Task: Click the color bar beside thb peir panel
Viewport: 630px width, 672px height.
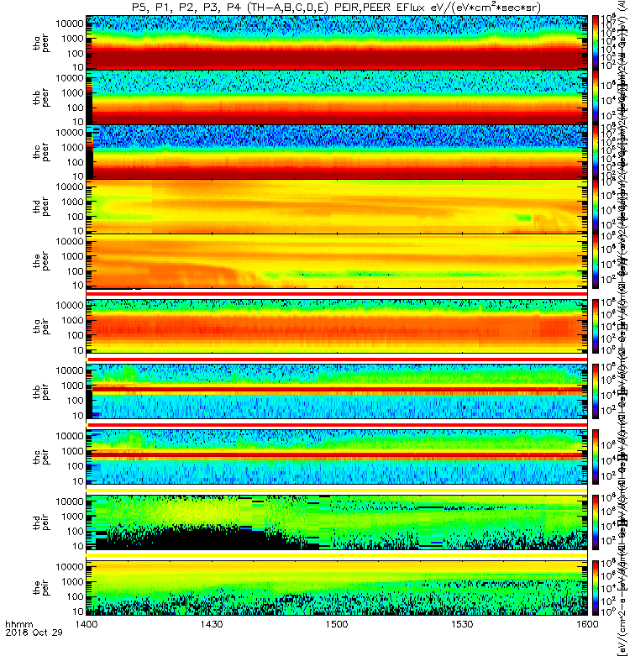Action: click(x=596, y=391)
